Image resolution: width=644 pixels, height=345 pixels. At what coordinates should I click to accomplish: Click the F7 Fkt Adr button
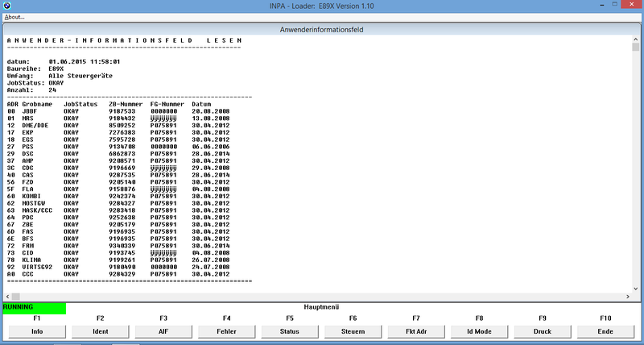click(x=416, y=331)
